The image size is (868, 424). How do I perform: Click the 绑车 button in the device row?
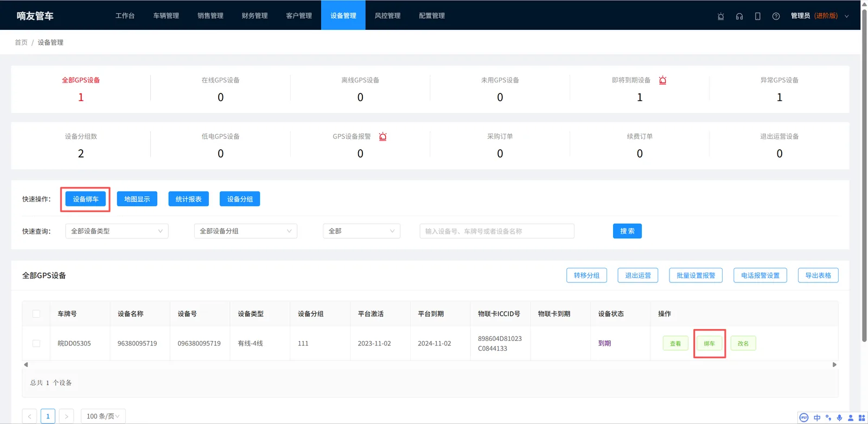tap(710, 344)
